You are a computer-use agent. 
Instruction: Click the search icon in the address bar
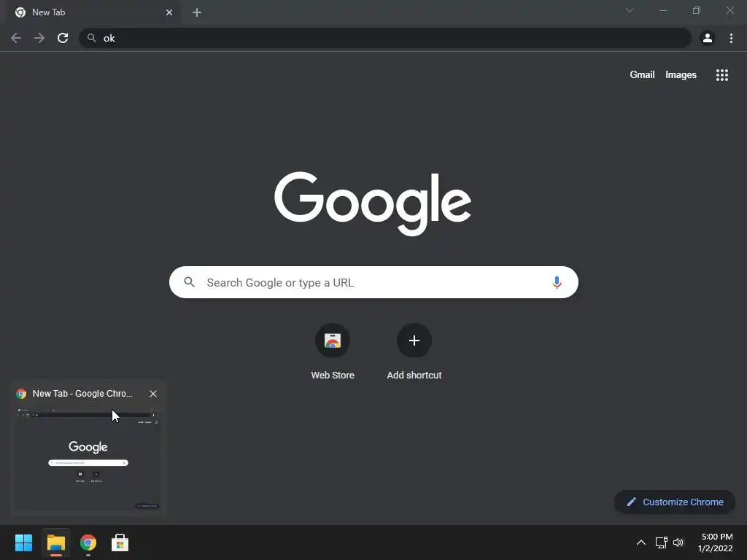(x=91, y=38)
